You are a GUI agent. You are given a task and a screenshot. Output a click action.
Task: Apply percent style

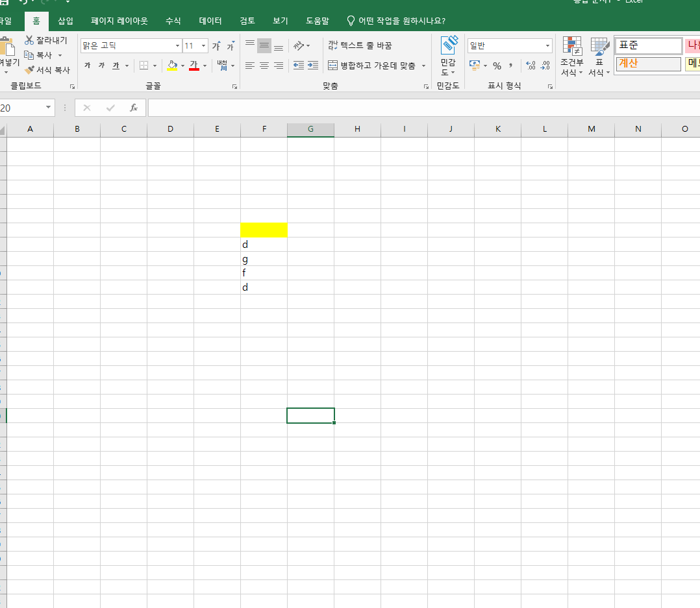click(497, 66)
